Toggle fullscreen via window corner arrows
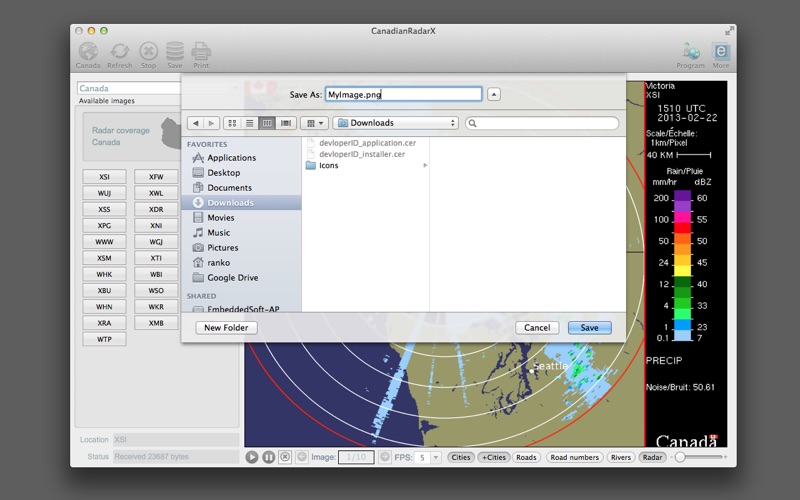Viewport: 800px width, 500px height. (x=728, y=31)
